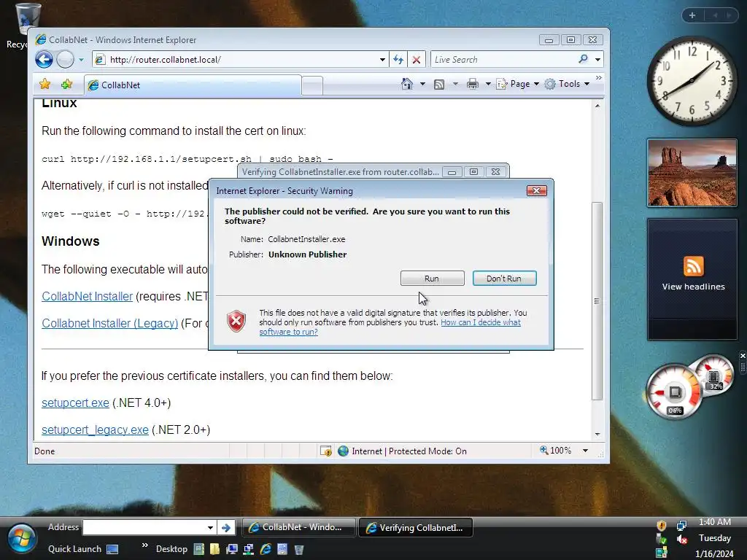Click the Internet Explorer Back arrow
The image size is (747, 560).
(x=44, y=60)
